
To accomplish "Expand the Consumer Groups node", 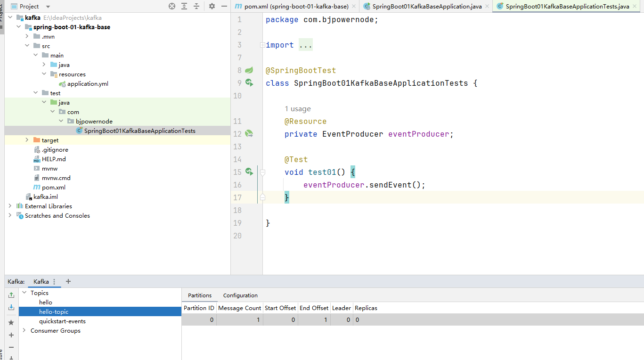I will (24, 330).
